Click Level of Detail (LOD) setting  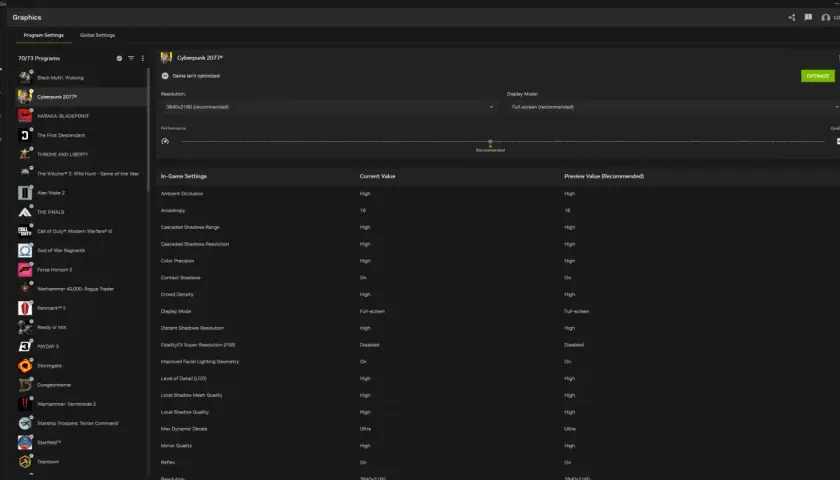(x=184, y=378)
